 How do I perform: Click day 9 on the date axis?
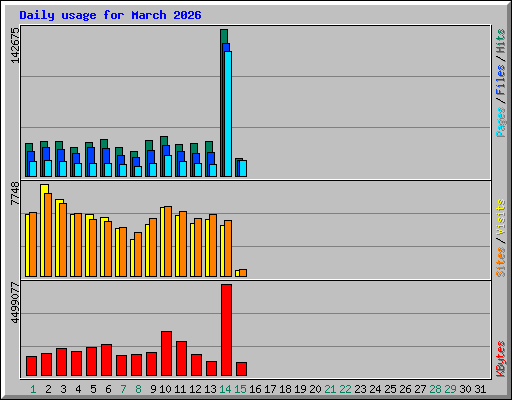click(x=153, y=389)
